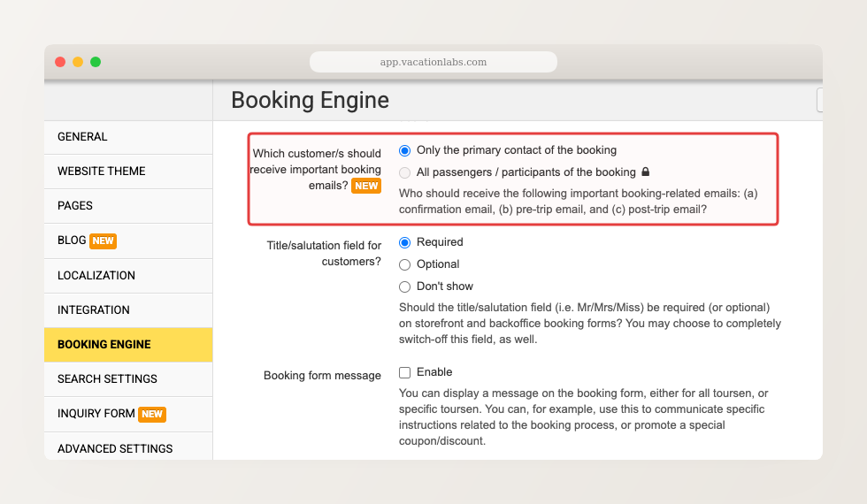Click the Booking Engine page heading
This screenshot has height=504, width=867.
point(311,101)
